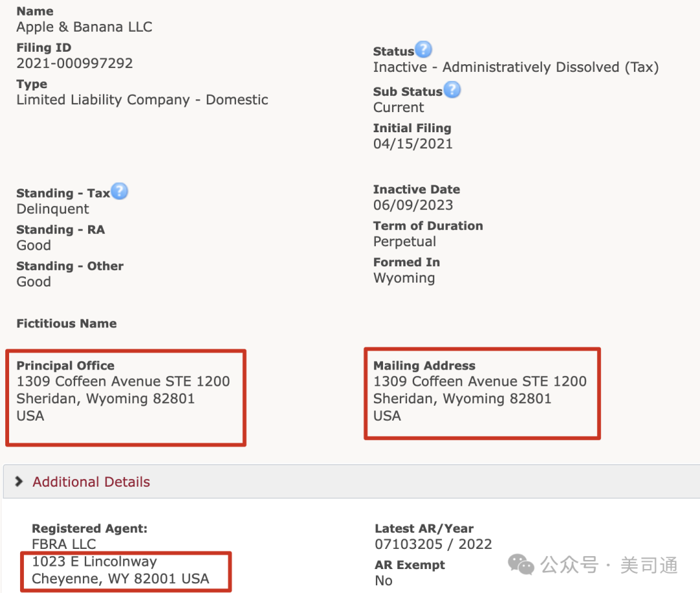This screenshot has height=593, width=700.
Task: Select registered agent name FBRA LLC
Action: tap(64, 544)
